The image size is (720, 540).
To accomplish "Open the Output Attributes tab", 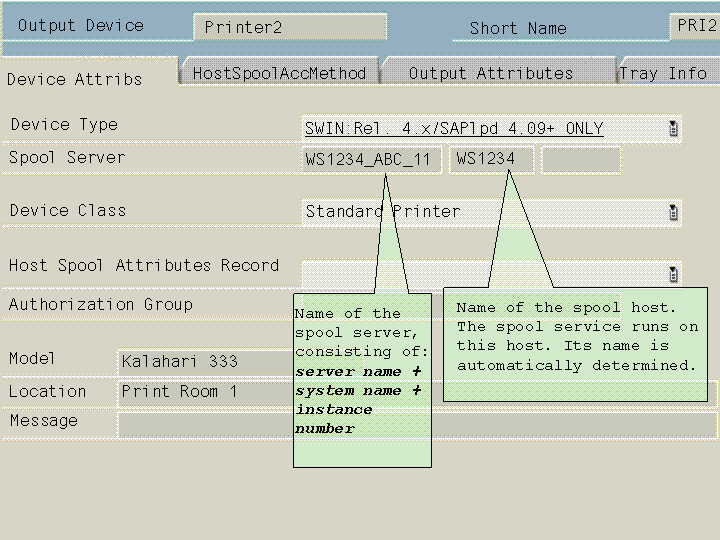I will 491,73.
